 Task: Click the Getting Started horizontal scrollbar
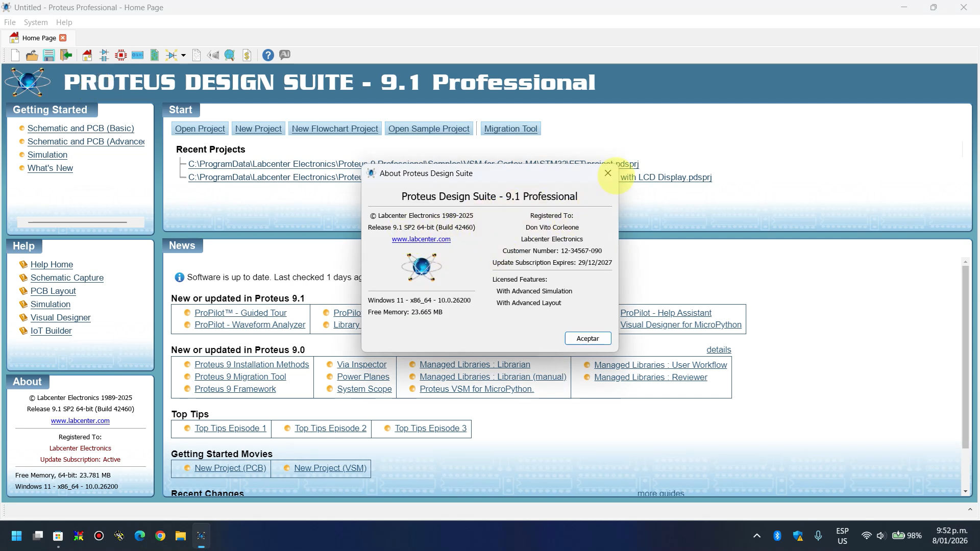(78, 222)
